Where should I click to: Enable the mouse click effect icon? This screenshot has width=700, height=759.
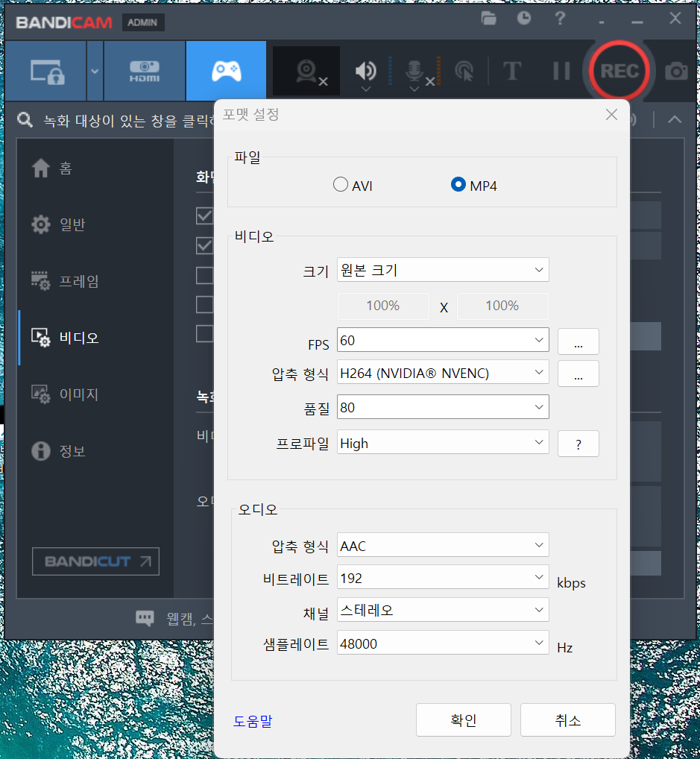[466, 71]
